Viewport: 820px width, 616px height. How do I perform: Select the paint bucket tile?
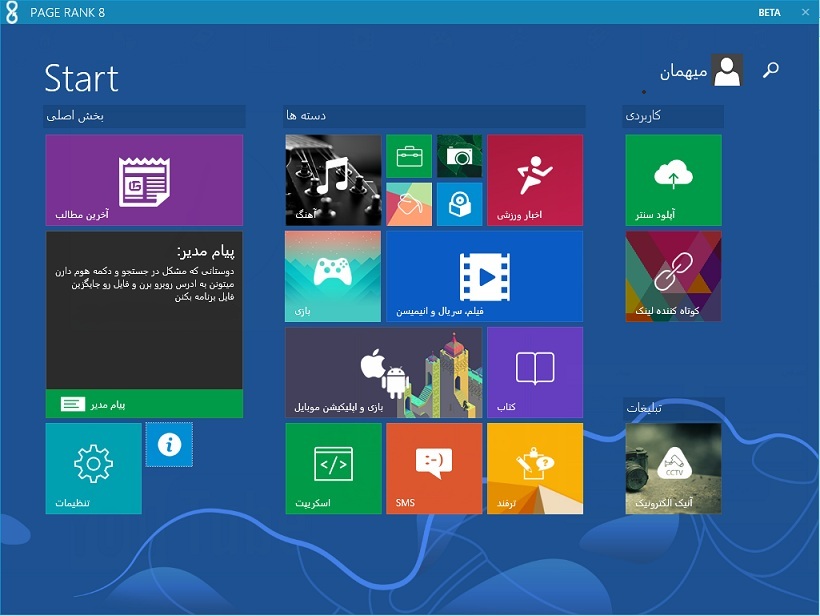coord(409,204)
